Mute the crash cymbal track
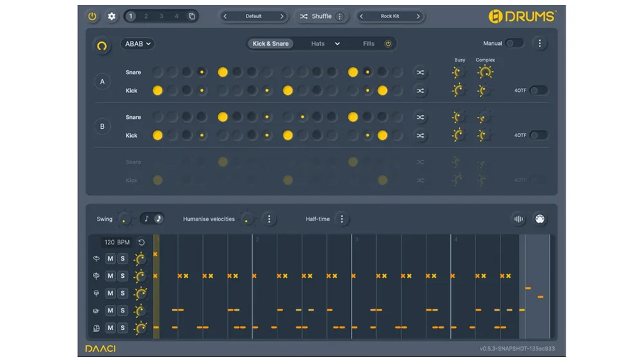The image size is (644, 362). [110, 258]
